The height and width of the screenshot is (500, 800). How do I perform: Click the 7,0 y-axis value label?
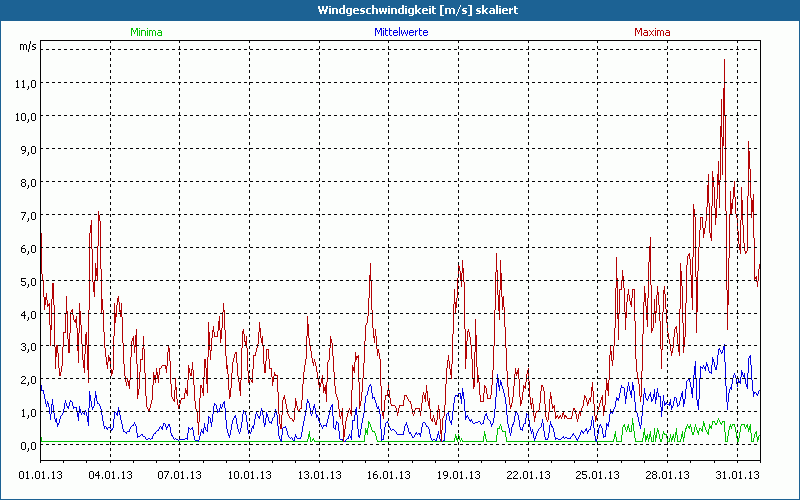click(27, 215)
